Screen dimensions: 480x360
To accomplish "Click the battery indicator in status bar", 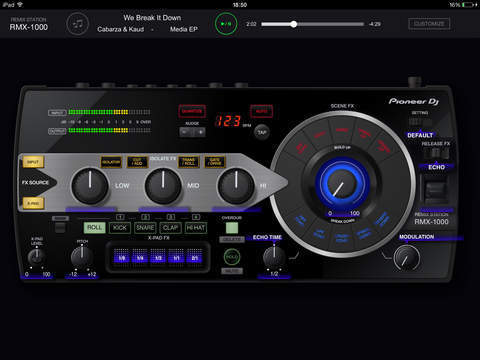I will [x=467, y=5].
